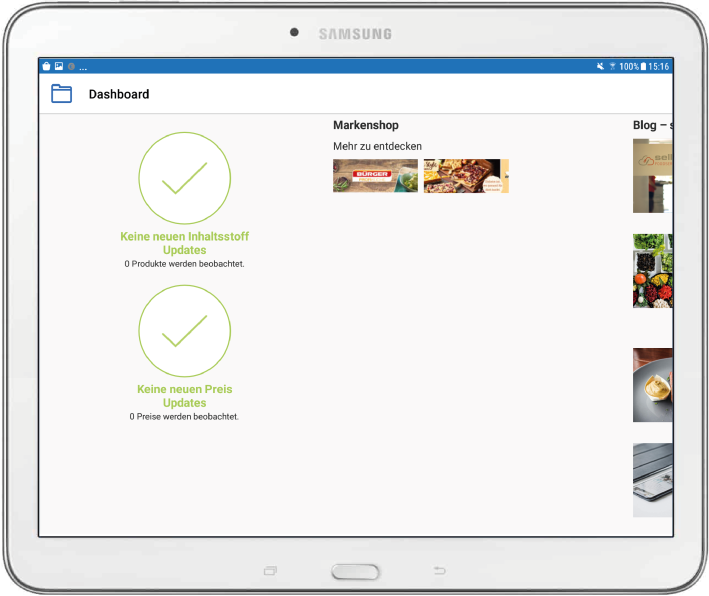Open the pizza brand shop banner
This screenshot has height=596, width=709.
466,175
